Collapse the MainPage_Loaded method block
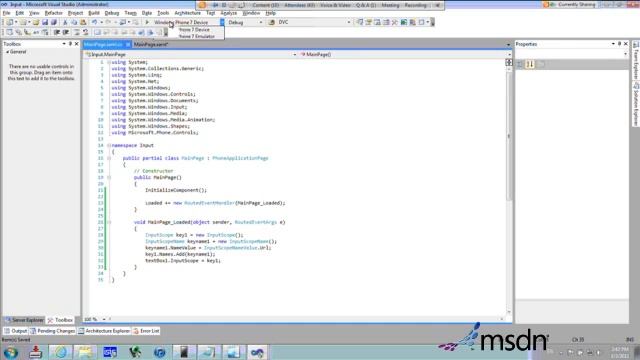This screenshot has width=640, height=360. [109, 222]
